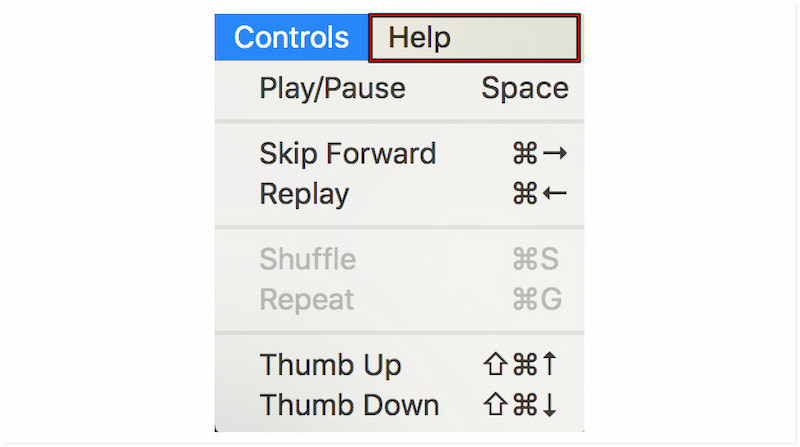Open the Controls menu
The image size is (800, 447).
pos(291,38)
